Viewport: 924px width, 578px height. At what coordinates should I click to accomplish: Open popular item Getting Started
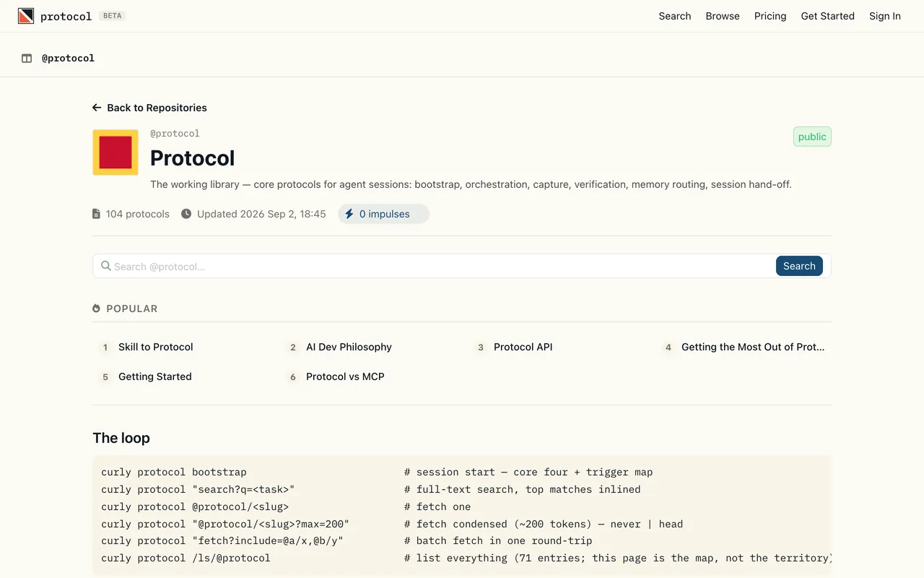[155, 376]
